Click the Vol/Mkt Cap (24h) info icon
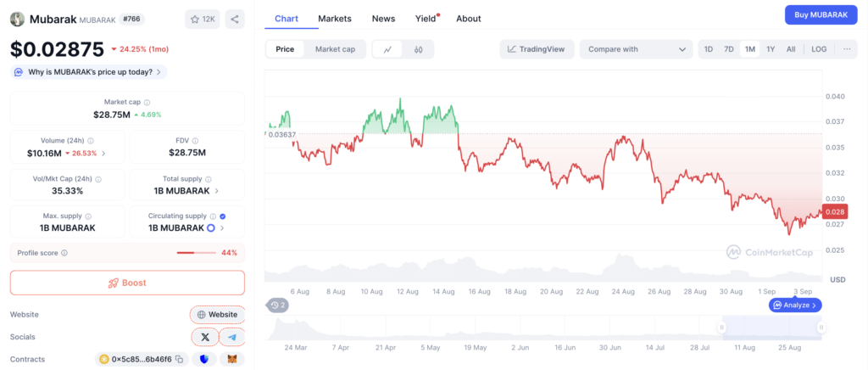868x370 pixels. point(98,179)
